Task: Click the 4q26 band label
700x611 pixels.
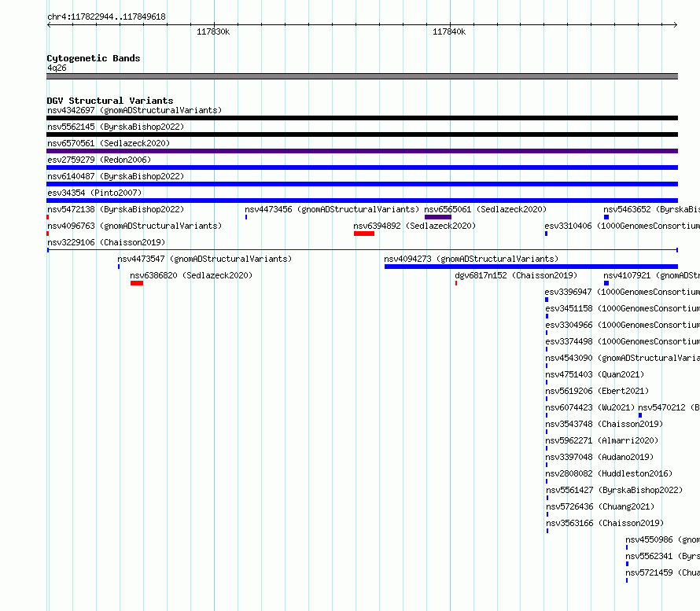Action: 57,68
